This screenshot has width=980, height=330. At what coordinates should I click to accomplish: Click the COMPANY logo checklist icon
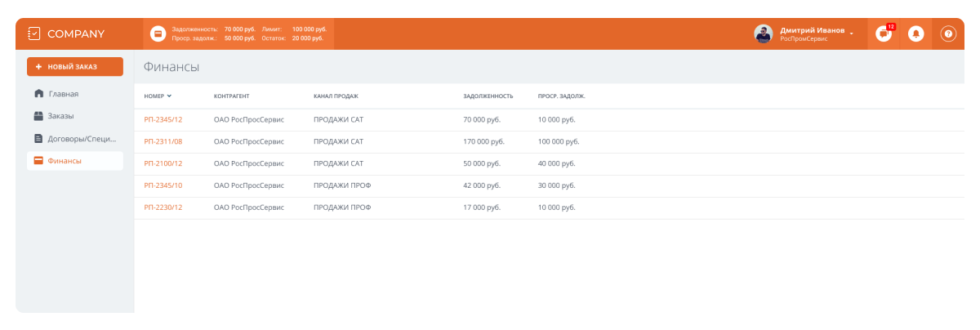(33, 33)
